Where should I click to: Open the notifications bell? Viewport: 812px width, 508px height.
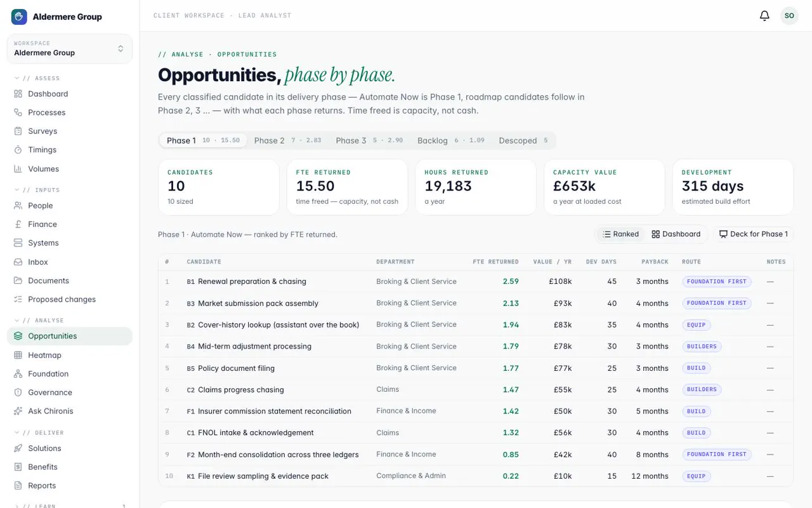tap(764, 16)
